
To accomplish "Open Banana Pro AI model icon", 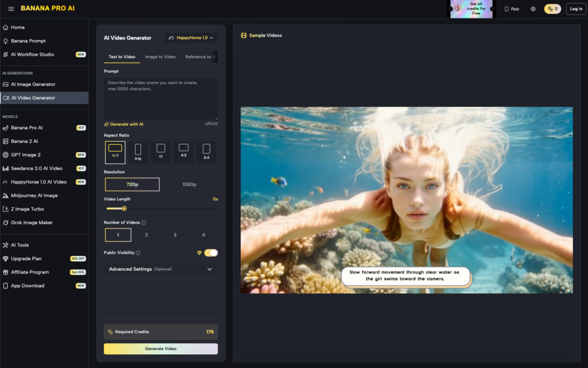I will pyautogui.click(x=6, y=128).
